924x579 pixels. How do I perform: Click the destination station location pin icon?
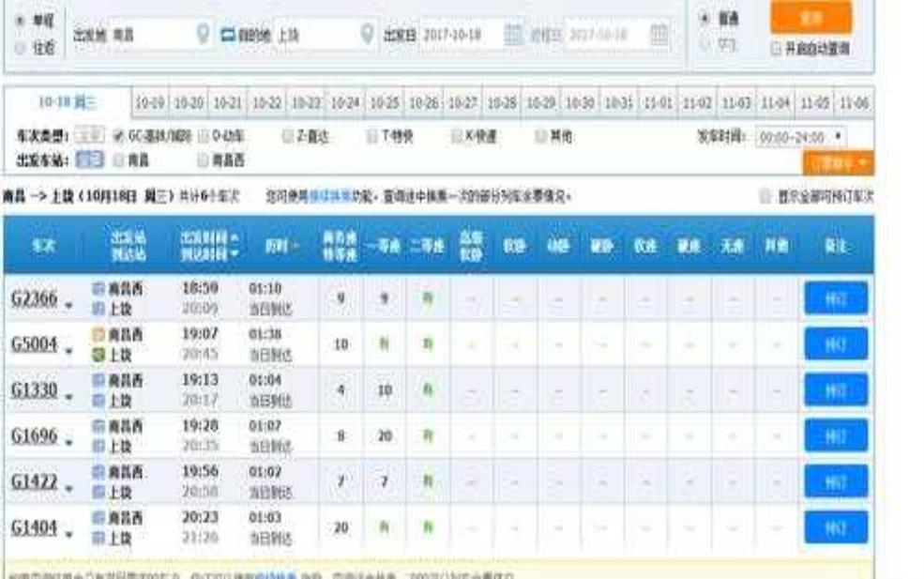pos(369,34)
